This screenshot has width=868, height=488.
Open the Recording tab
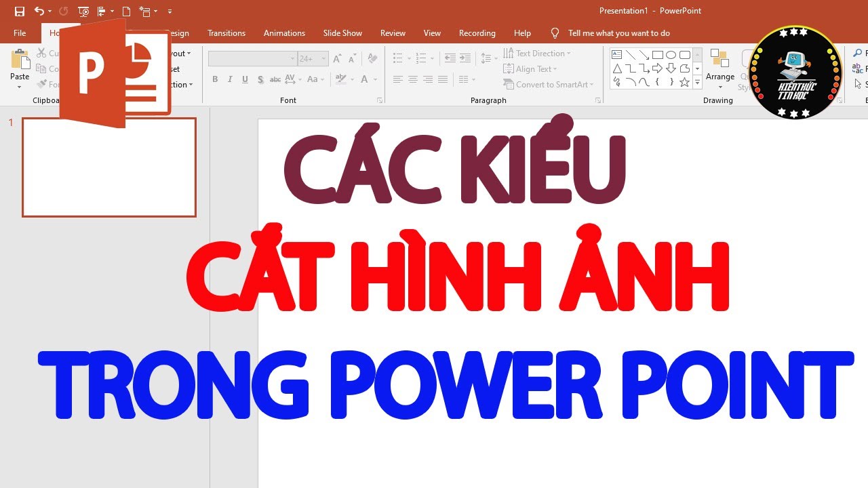coord(477,33)
